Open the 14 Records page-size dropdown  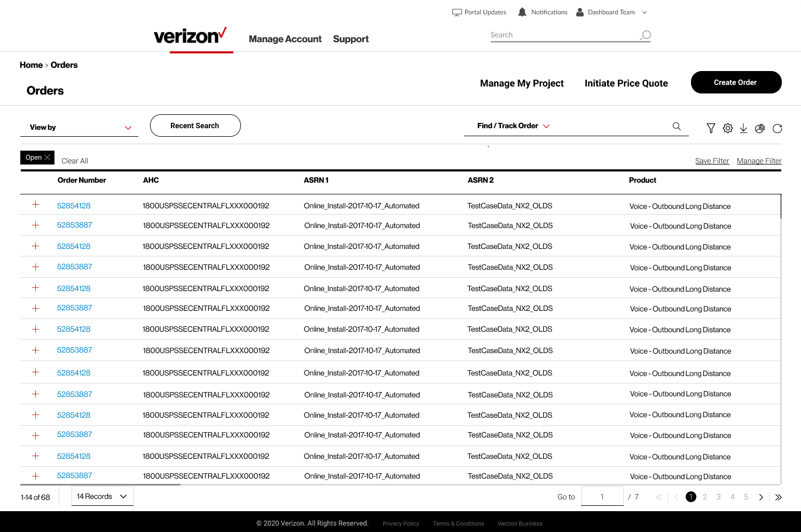(x=102, y=496)
